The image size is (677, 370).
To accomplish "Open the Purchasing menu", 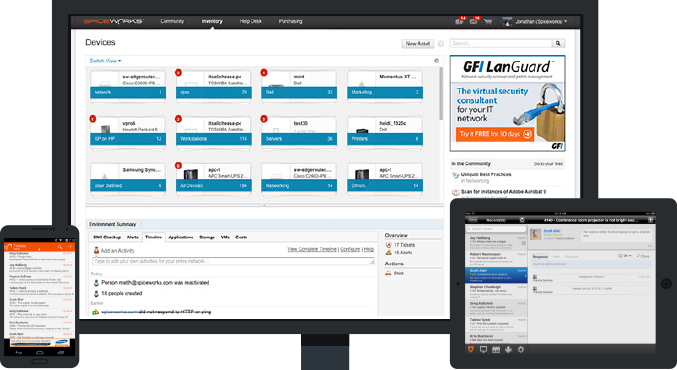I will [291, 21].
